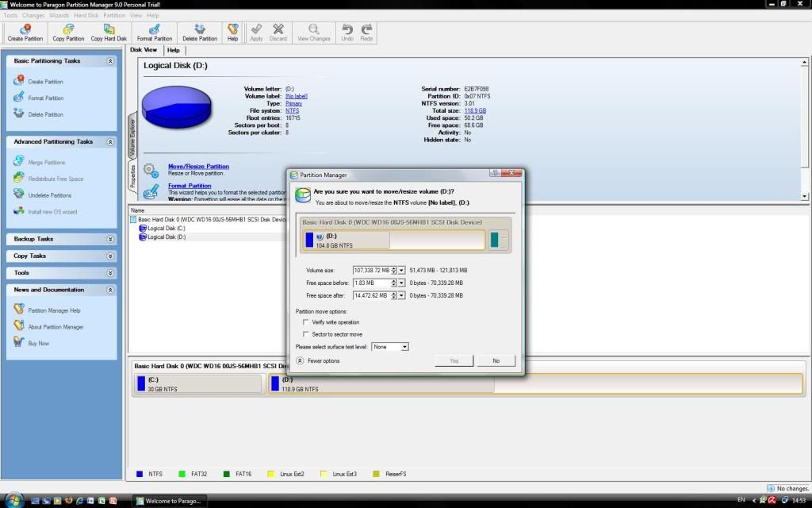Viewport: 812px width, 508px height.
Task: Click the Copy Hard Disk toolbar icon
Action: tap(109, 33)
